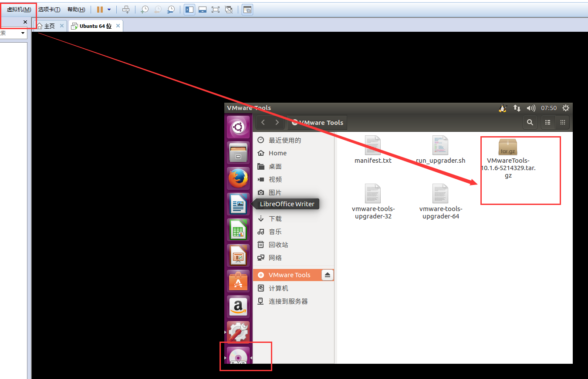This screenshot has width=588, height=379.
Task: Toggle the thumbnail bar view button
Action: 203,10
